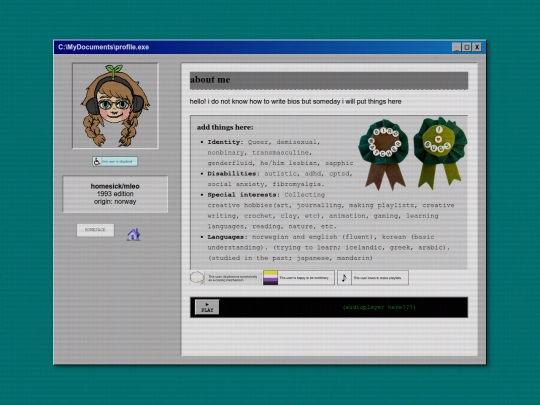Click the 'hello! i do not know' bio line
This screenshot has height=405, width=540.
pyautogui.click(x=295, y=102)
